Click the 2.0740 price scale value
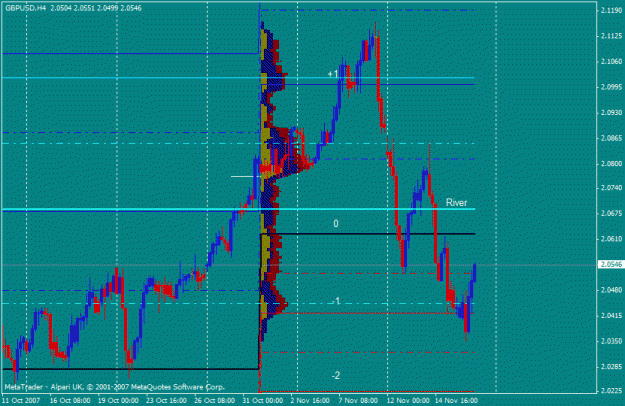The width and height of the screenshot is (625, 406). point(611,187)
